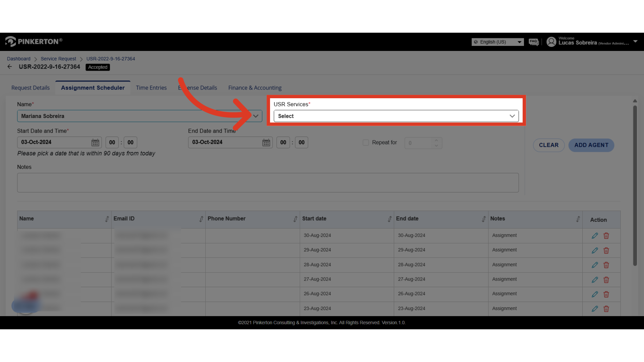Open the USR Services Select dropdown
644x362 pixels.
click(x=396, y=116)
